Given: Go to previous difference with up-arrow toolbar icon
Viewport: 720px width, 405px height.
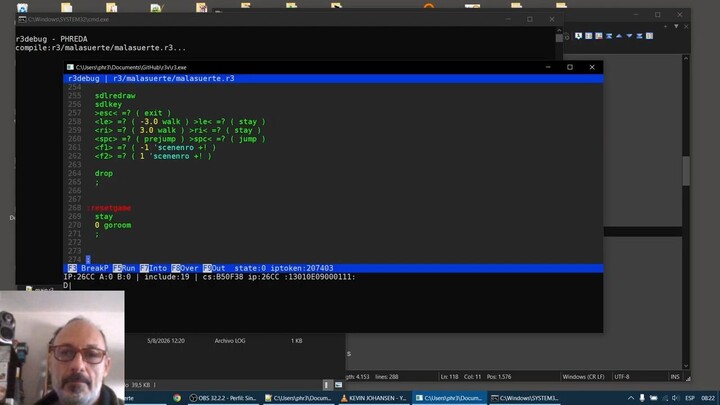Looking at the screenshot, I should [x=619, y=36].
